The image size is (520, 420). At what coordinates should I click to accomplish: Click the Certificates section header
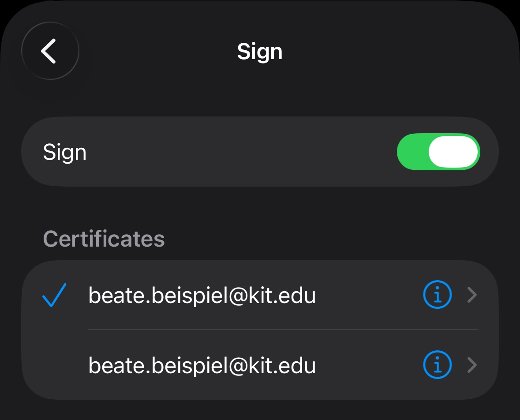(x=104, y=239)
